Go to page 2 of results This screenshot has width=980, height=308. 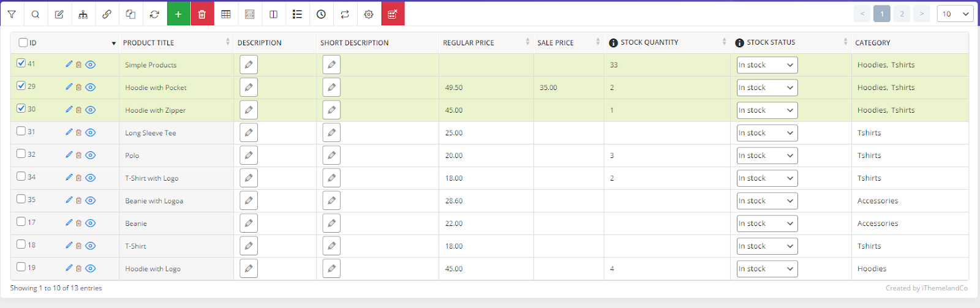[x=902, y=14]
